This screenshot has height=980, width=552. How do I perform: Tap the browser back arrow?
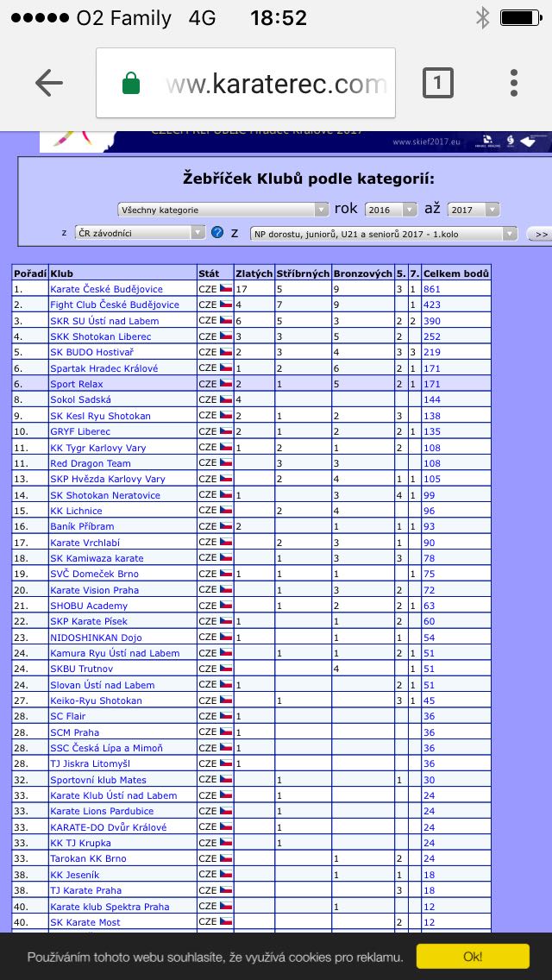pos(49,83)
